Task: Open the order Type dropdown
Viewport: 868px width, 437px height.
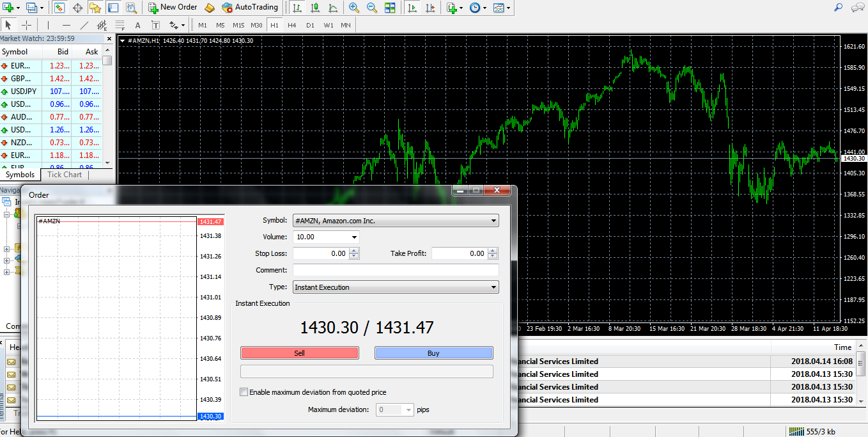Action: click(x=395, y=287)
